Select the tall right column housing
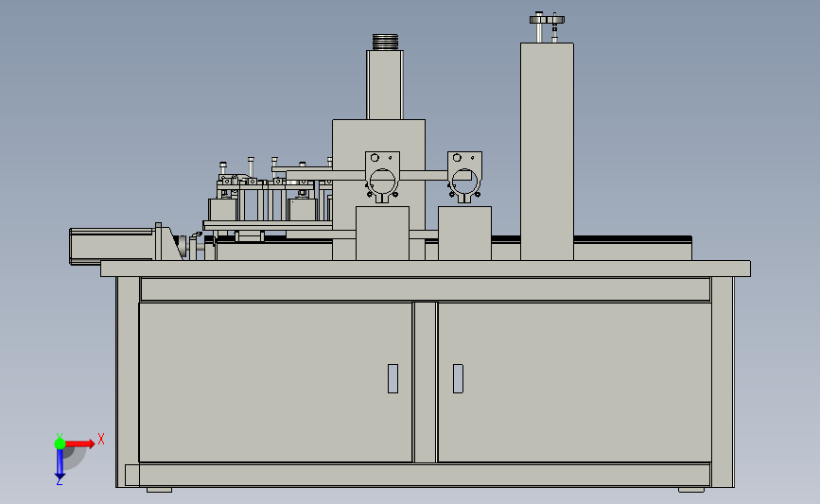Screen dimensions: 820x504 click(x=547, y=151)
